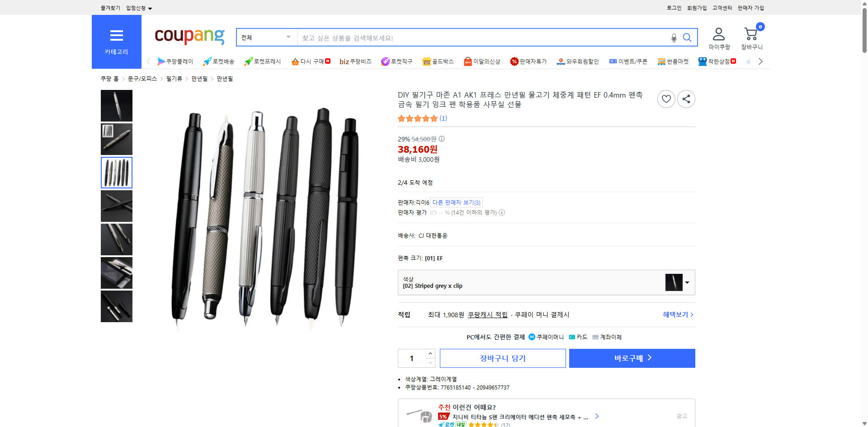Open the five-pen group thumbnail
This screenshot has width=868, height=427.
116,173
